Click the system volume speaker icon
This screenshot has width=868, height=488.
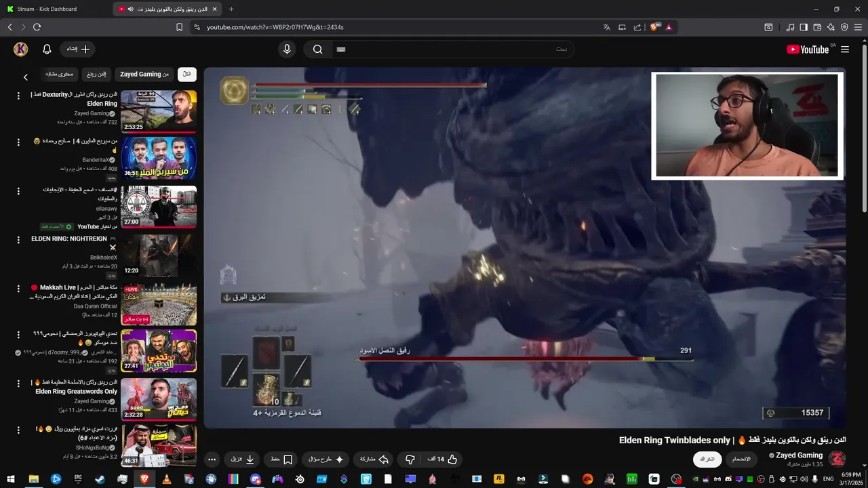click(x=803, y=479)
